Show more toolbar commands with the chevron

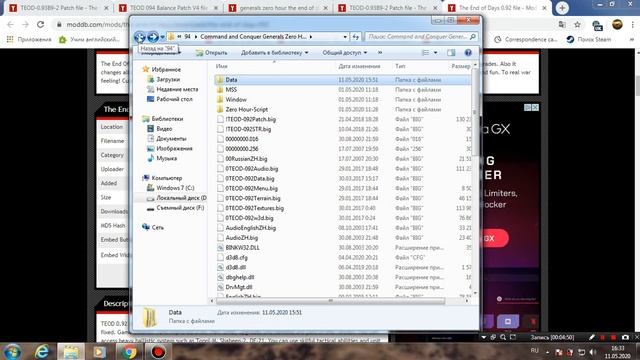(x=380, y=53)
